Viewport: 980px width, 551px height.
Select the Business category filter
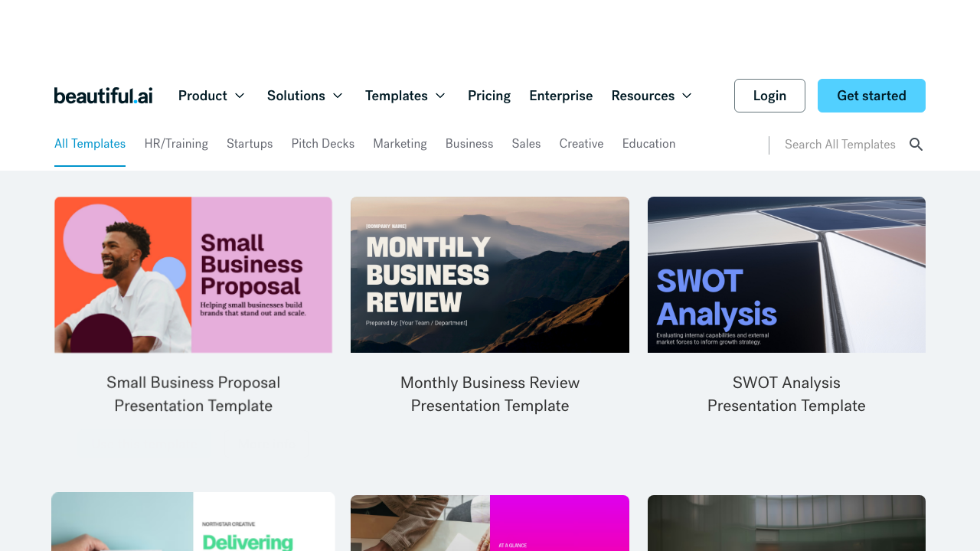point(469,144)
